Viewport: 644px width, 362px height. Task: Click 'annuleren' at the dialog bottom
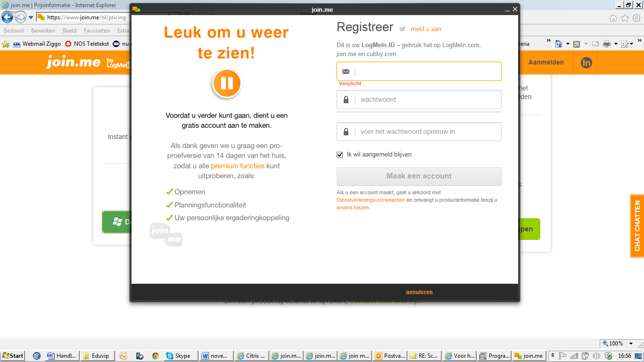(419, 292)
